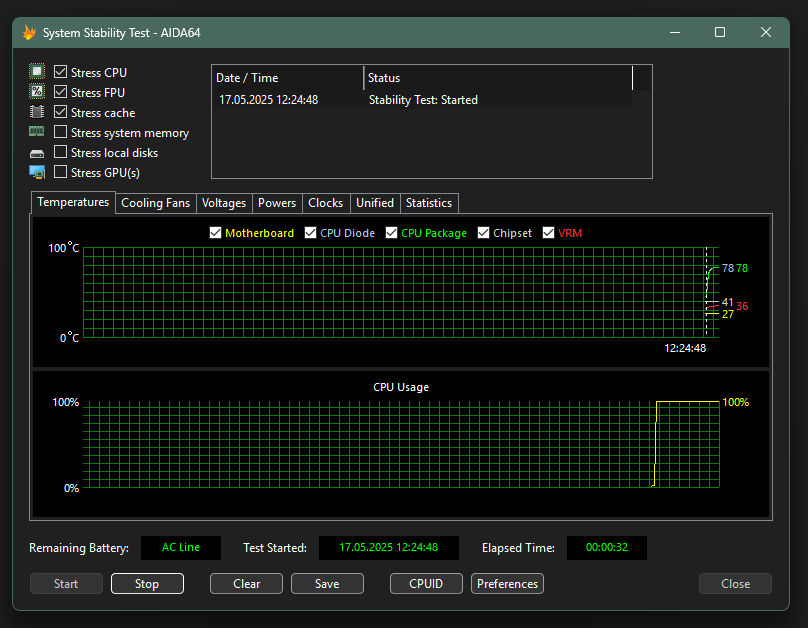Hide the Motherboard temperature graph line
The image size is (808, 628).
click(215, 233)
